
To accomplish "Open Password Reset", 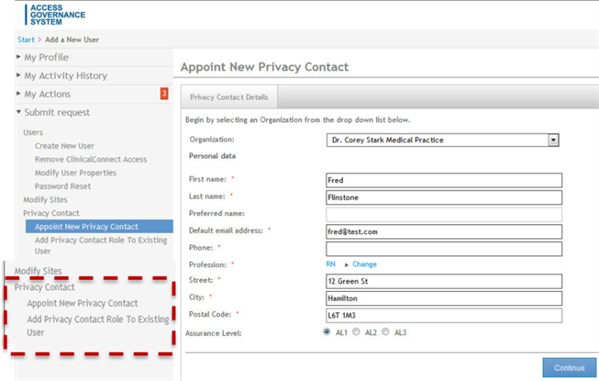I will click(x=63, y=186).
